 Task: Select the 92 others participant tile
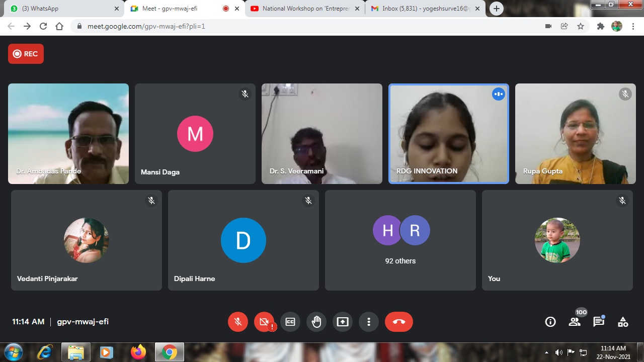(400, 240)
